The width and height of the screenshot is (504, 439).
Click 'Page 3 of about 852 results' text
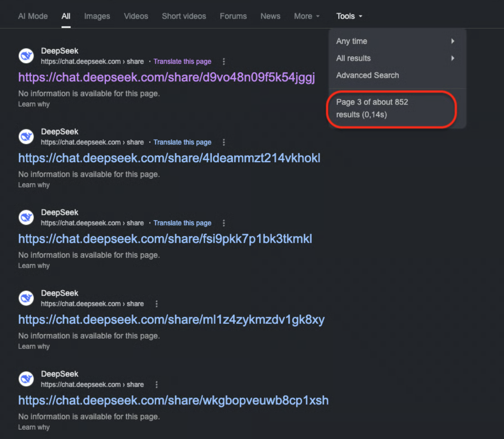(x=372, y=108)
